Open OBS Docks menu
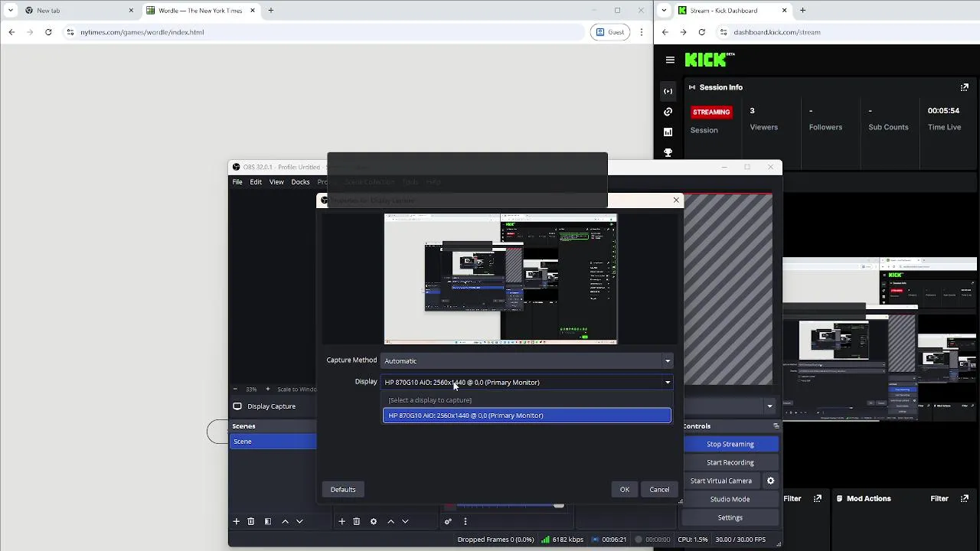The height and width of the screenshot is (551, 980). [x=300, y=182]
